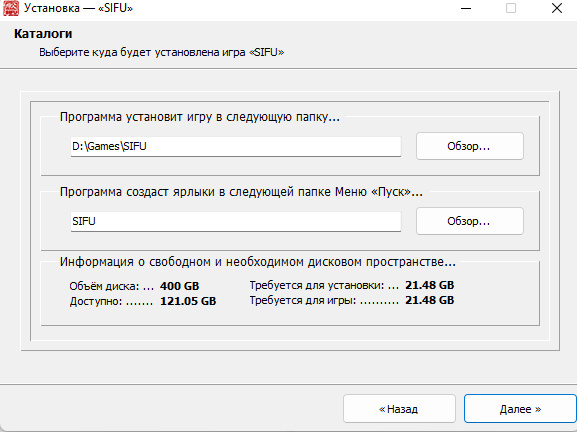577x432 pixels.
Task: Open Обзор... next to install folder path
Action: (470, 146)
